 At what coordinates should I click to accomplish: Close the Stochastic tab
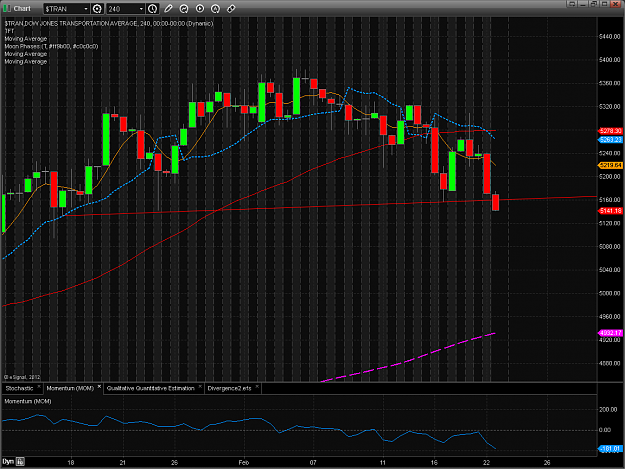[x=39, y=387]
